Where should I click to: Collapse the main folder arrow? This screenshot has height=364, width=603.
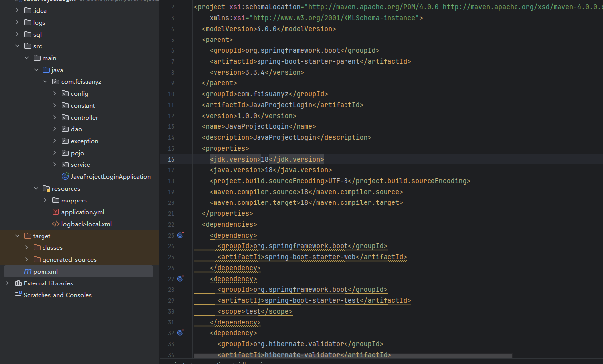coord(27,58)
